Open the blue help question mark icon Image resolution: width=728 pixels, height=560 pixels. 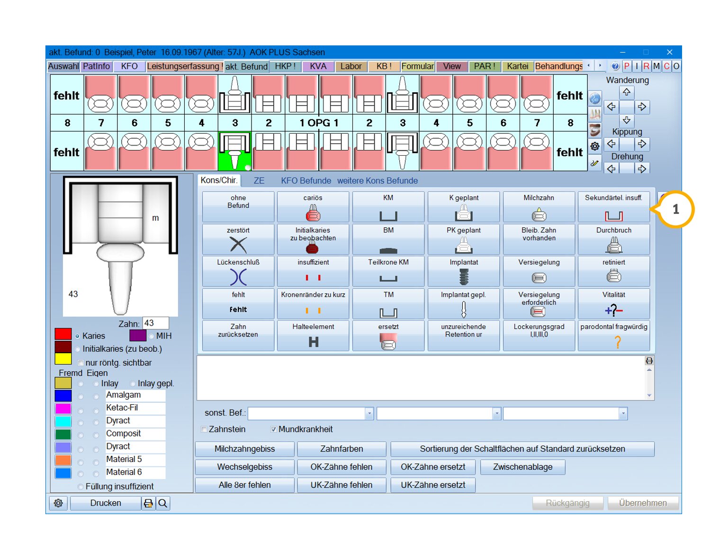click(615, 66)
